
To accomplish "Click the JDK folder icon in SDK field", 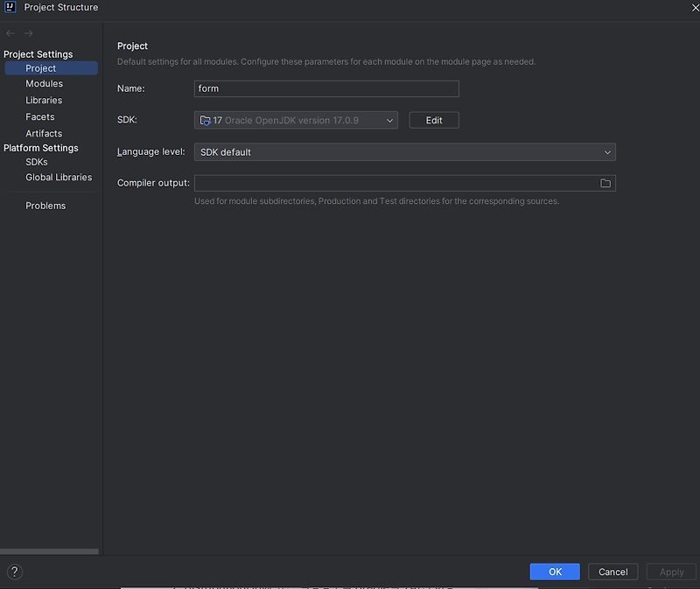I will 205,121.
